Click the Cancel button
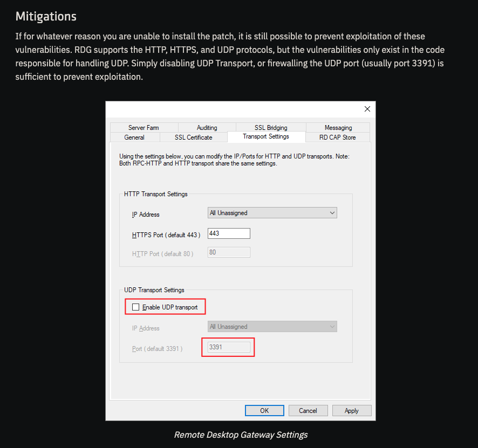The width and height of the screenshot is (478, 448). click(x=308, y=411)
